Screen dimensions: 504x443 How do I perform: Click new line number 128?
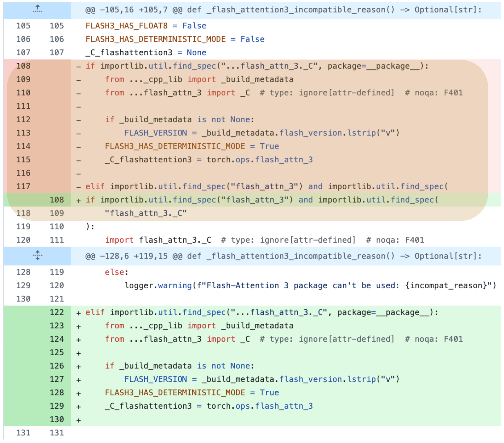(x=57, y=392)
